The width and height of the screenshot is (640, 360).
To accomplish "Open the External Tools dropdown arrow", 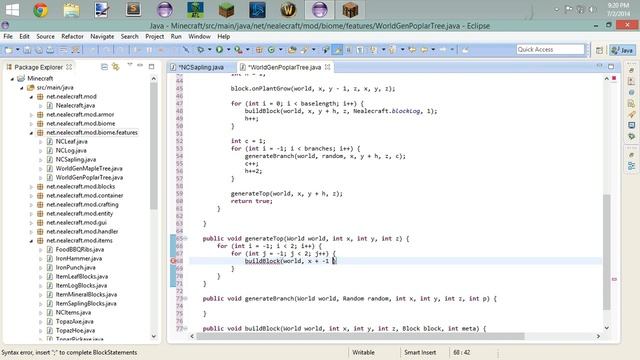I will click(x=247, y=50).
